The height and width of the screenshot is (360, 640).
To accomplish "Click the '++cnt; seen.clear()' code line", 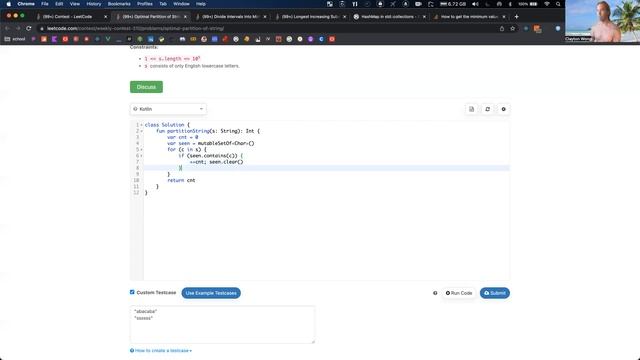I will tap(216, 162).
